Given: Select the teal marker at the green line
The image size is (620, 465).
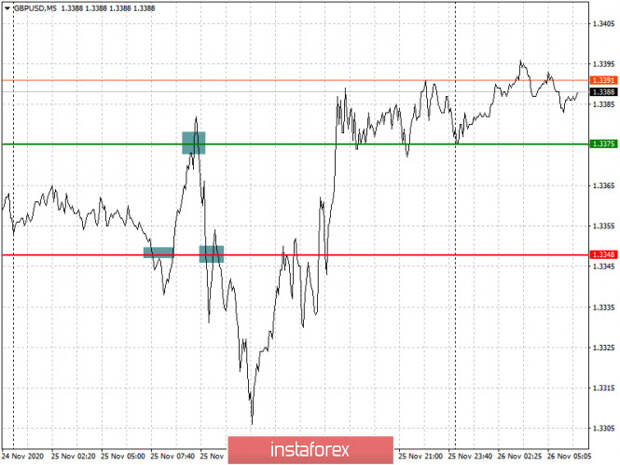Looking at the screenshot, I should coord(193,142).
